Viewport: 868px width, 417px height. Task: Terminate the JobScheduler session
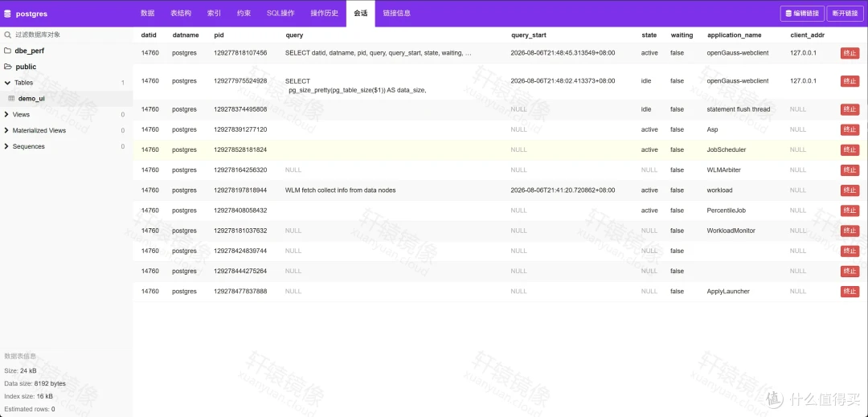(850, 150)
